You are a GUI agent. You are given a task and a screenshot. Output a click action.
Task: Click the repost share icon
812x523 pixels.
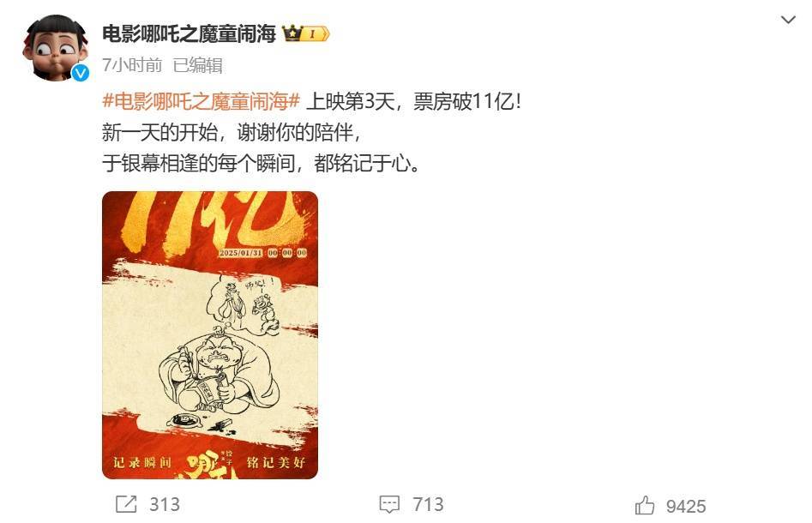pos(126,504)
